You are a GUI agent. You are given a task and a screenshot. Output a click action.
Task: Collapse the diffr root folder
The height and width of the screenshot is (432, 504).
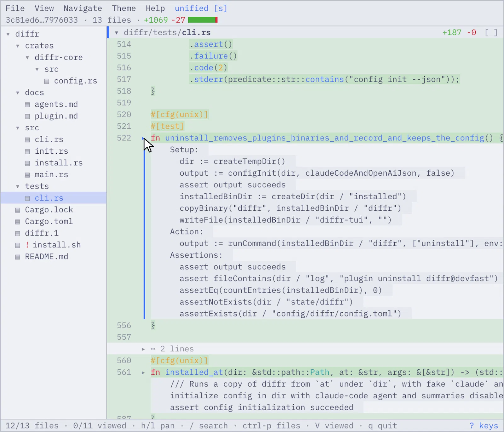pos(8,34)
